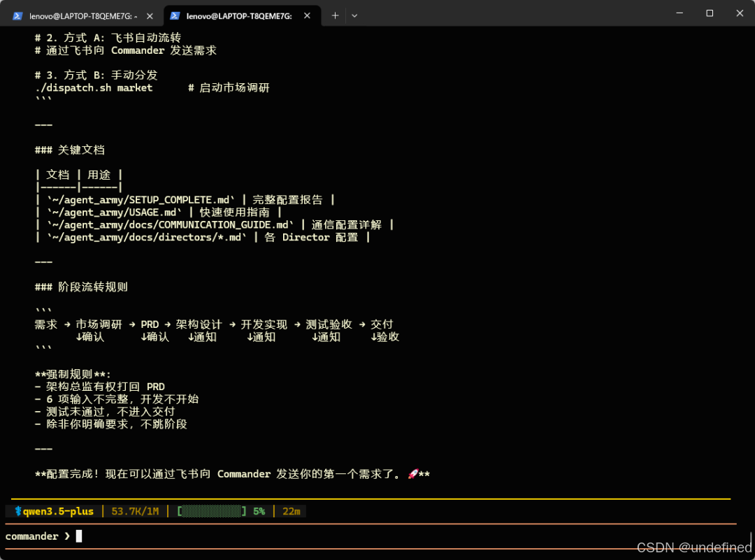This screenshot has width=755, height=560.
Task: Click the commander prompt input line
Action: (371, 536)
